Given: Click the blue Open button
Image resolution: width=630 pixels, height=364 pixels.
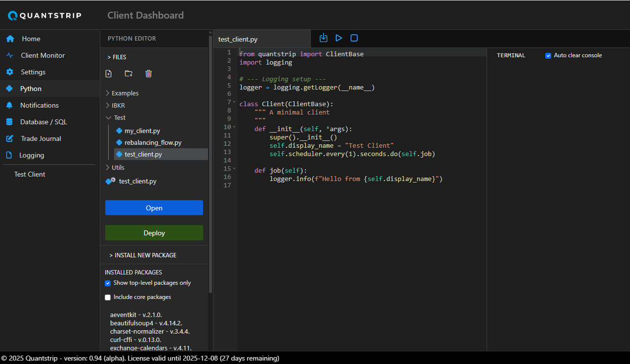Looking at the screenshot, I should click(154, 208).
